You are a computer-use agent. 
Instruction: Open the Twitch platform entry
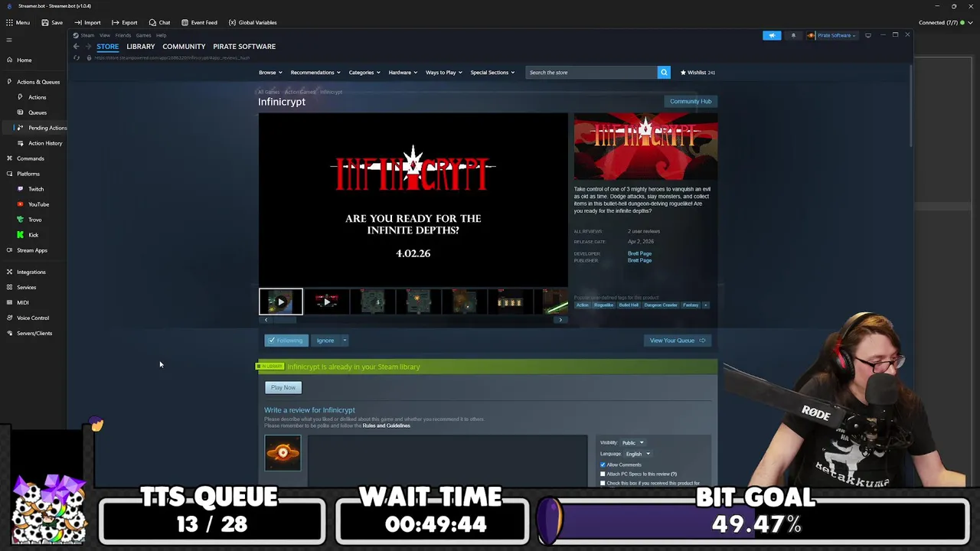click(36, 189)
